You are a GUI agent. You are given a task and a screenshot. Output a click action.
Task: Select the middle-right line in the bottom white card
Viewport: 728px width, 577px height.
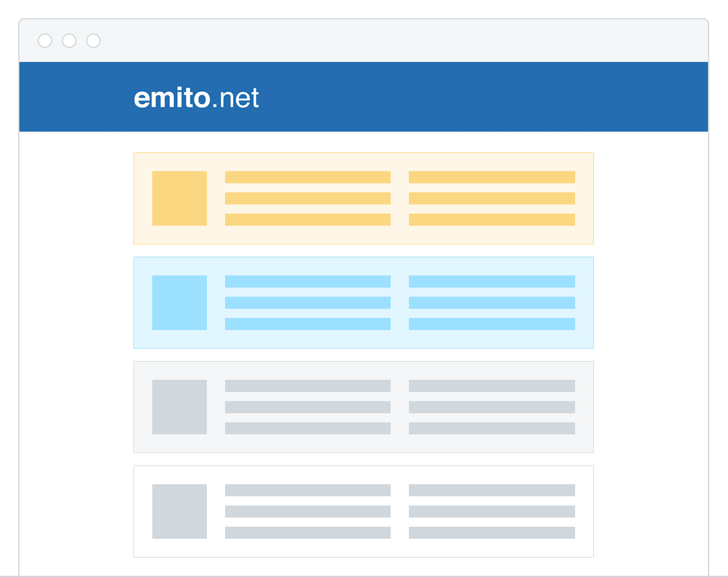[491, 511]
